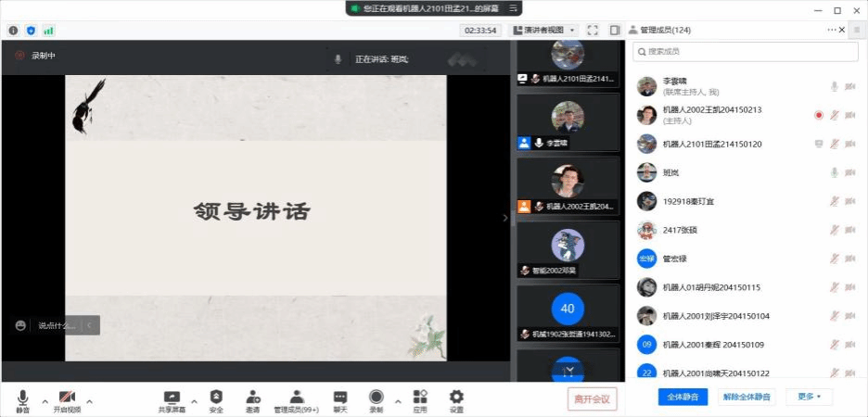
Task: Toggle the camera via 开启视频
Action: [66, 397]
